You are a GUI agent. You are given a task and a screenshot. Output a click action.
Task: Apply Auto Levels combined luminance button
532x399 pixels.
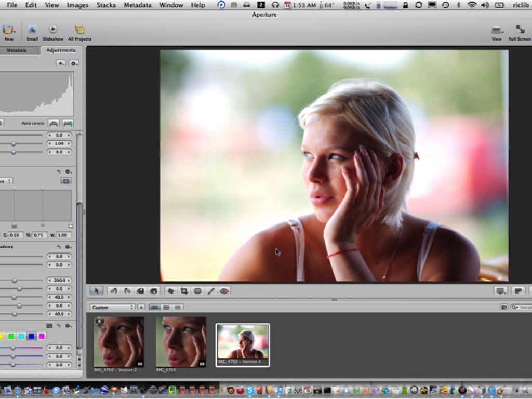coord(54,123)
